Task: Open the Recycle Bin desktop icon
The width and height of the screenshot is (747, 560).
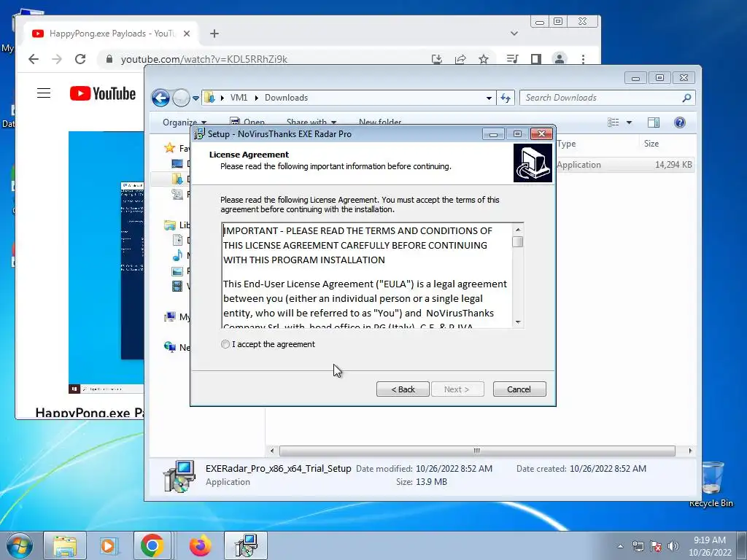Action: (711, 484)
